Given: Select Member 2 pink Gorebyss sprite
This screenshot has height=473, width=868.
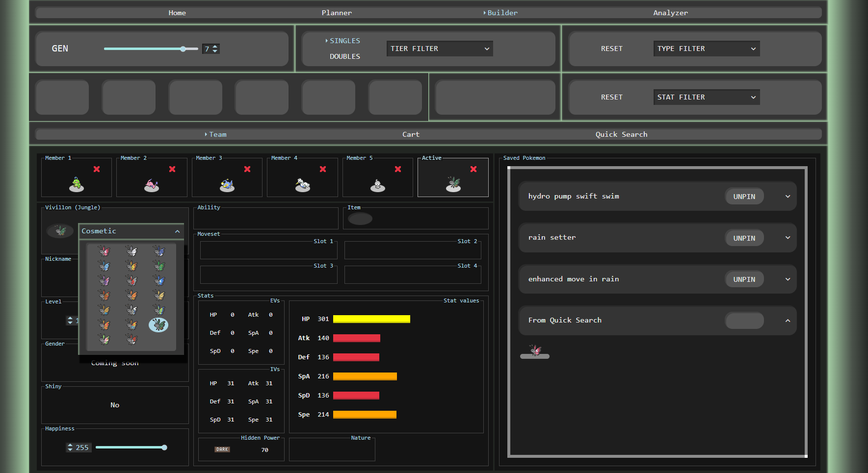Looking at the screenshot, I should coord(152,184).
